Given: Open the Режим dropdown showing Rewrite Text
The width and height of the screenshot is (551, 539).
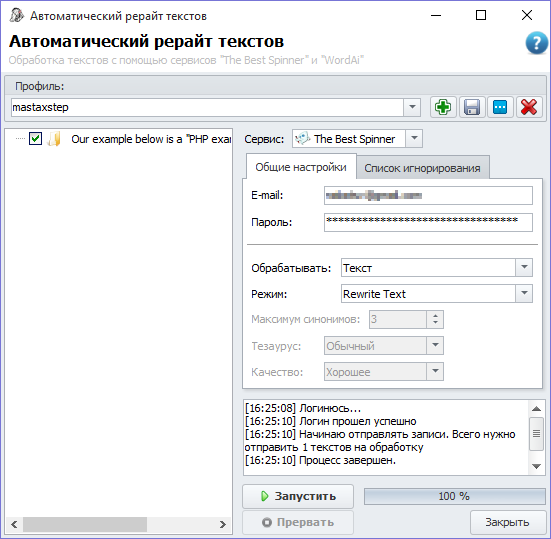Looking at the screenshot, I should 524,293.
